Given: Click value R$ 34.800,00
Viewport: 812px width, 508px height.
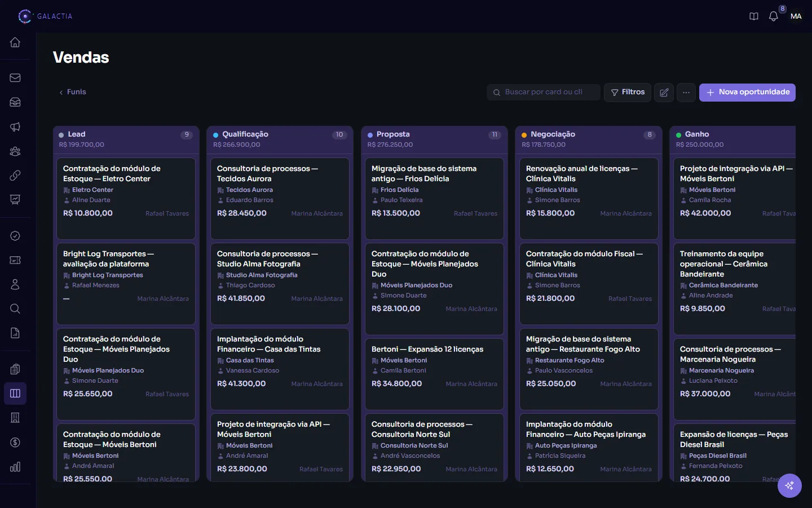Looking at the screenshot, I should pyautogui.click(x=397, y=384).
